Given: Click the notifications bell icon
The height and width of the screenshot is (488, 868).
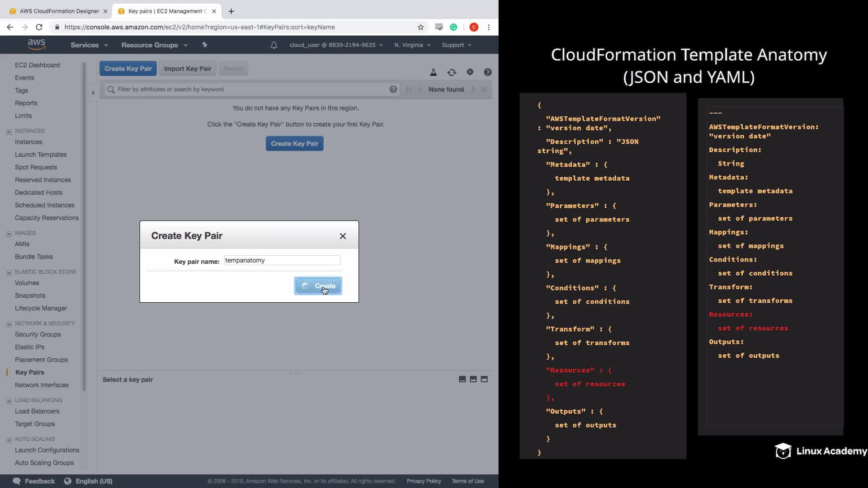Looking at the screenshot, I should click(x=274, y=45).
